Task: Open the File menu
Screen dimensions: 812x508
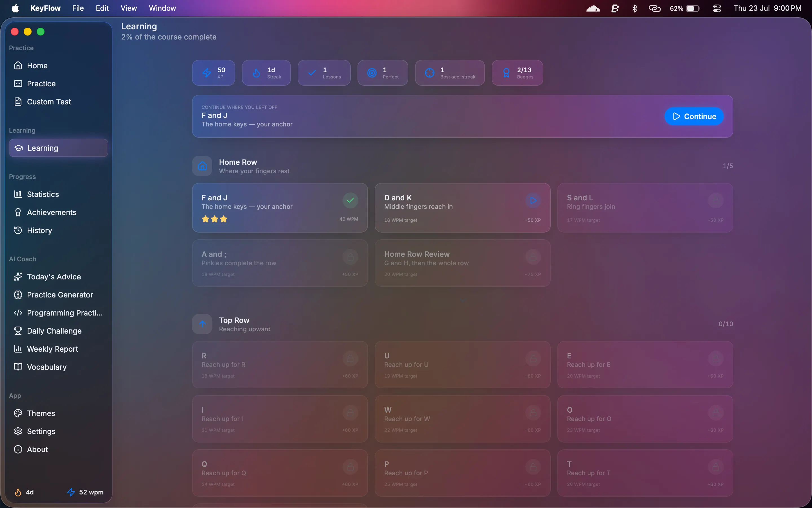Action: coord(78,8)
